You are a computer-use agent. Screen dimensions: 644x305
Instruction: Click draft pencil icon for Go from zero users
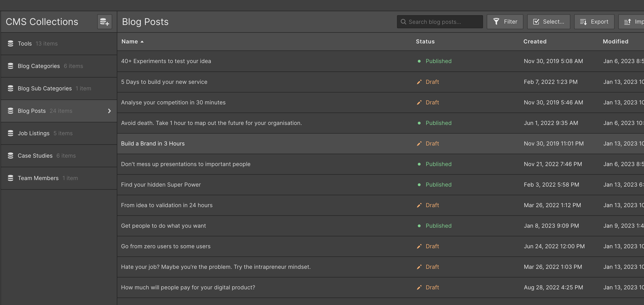click(x=419, y=246)
